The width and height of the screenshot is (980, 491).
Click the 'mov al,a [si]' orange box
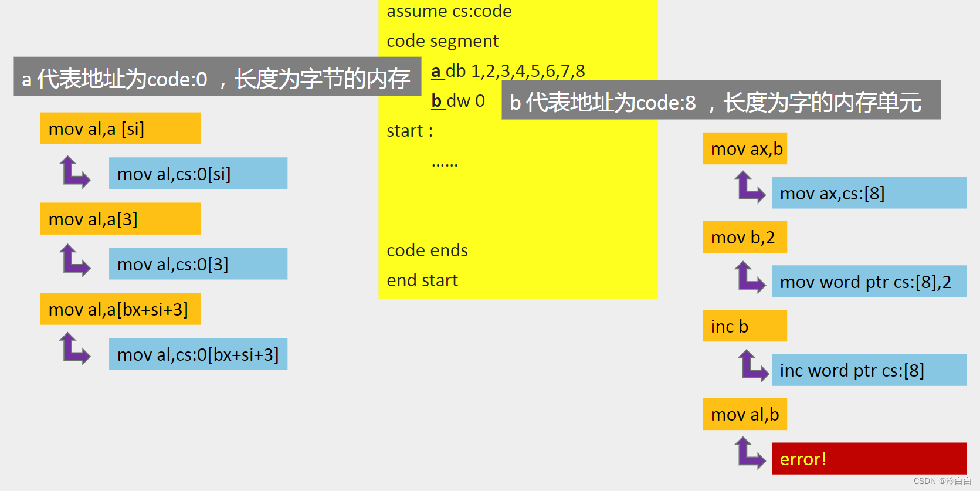tap(120, 128)
